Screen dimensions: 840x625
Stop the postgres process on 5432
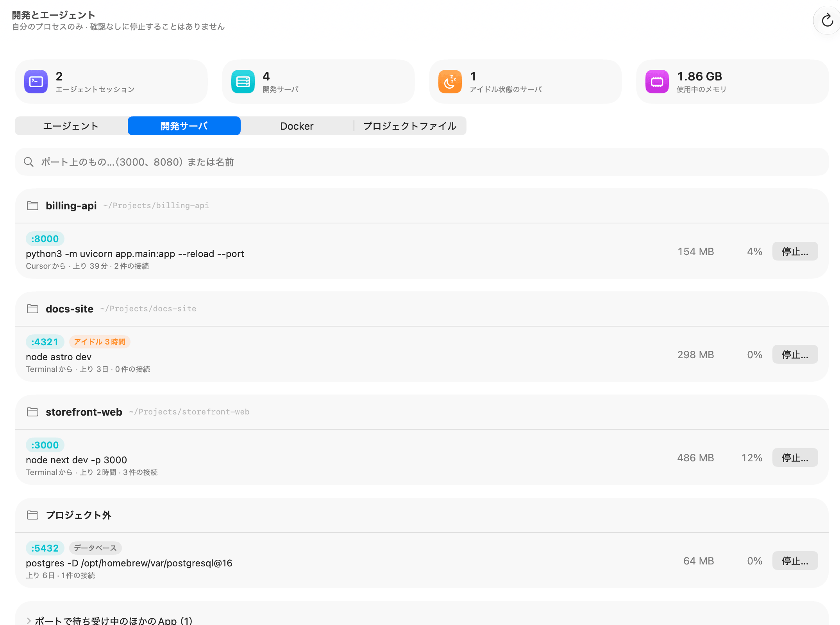(x=795, y=561)
